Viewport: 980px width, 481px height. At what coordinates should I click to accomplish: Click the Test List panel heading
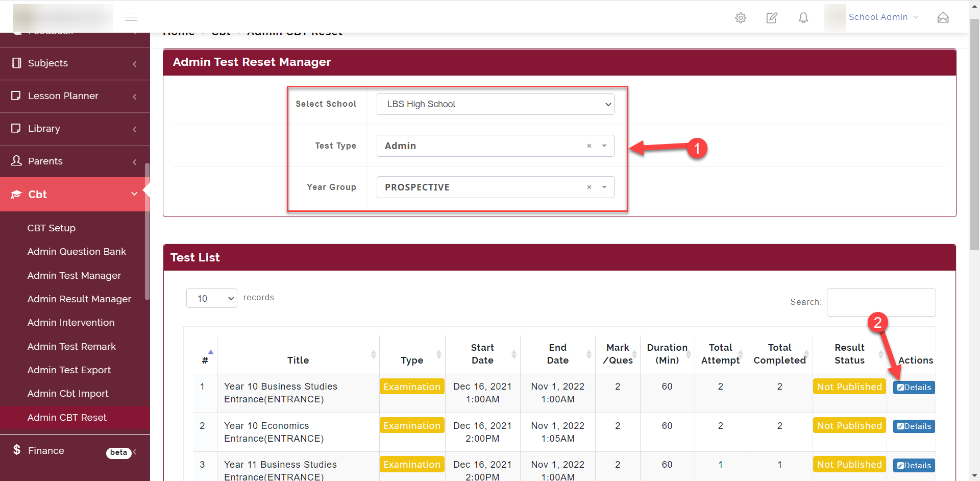click(x=195, y=258)
